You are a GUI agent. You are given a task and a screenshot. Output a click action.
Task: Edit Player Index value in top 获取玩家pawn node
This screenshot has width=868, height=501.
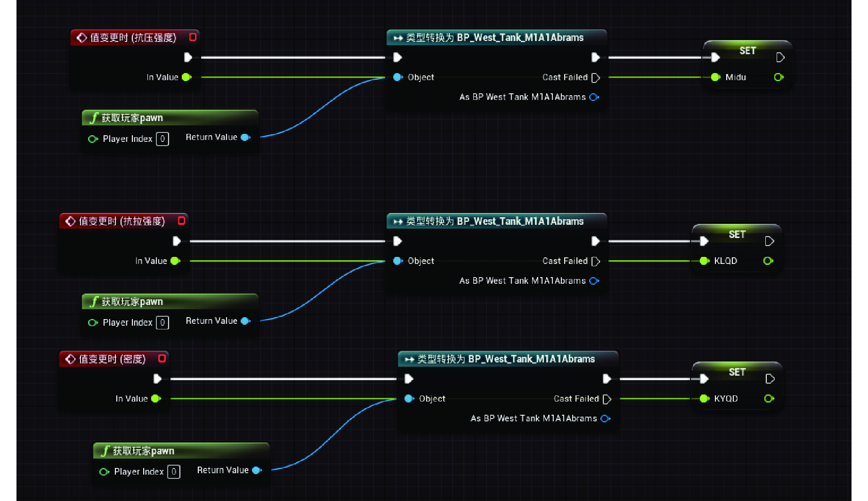point(162,139)
